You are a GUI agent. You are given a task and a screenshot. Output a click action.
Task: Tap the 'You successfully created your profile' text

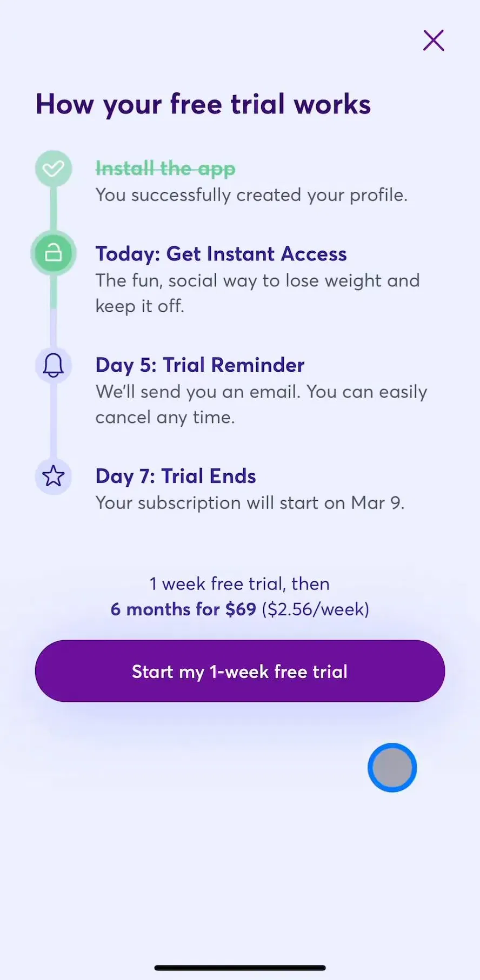pyautogui.click(x=251, y=195)
